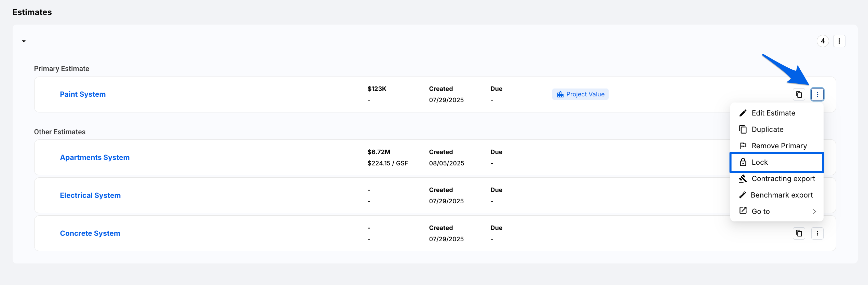Screen dimensions: 868x285
Task: Click the Go to submenu arrow chevron
Action: point(814,212)
